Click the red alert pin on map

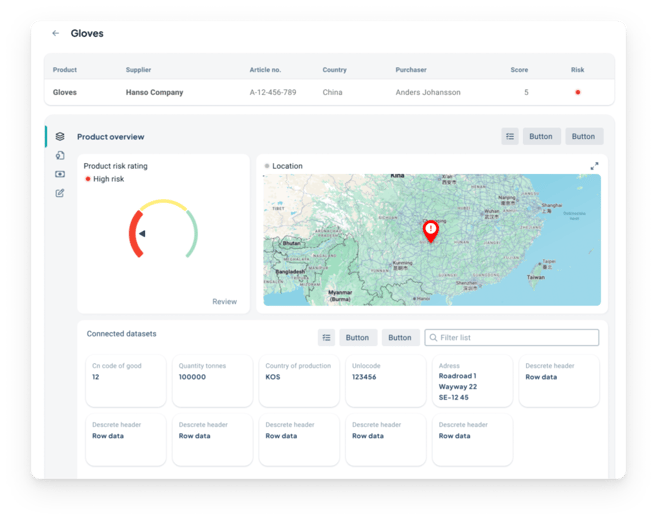click(431, 231)
